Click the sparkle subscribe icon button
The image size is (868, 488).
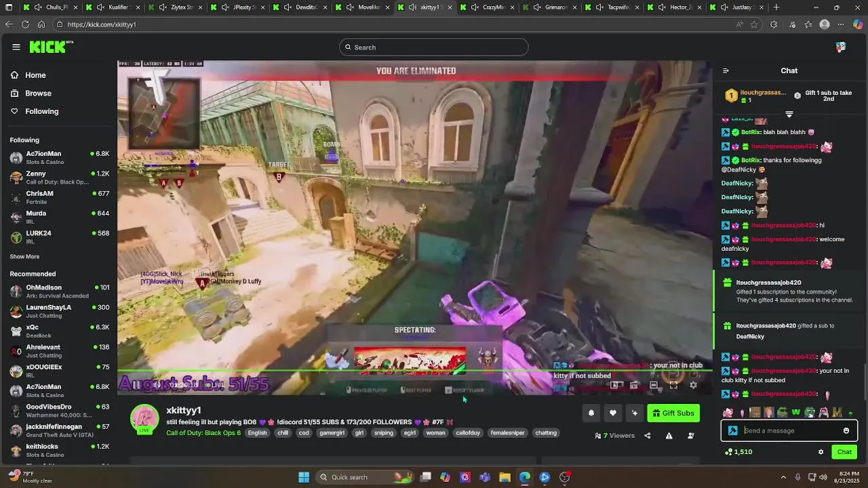[x=635, y=413]
